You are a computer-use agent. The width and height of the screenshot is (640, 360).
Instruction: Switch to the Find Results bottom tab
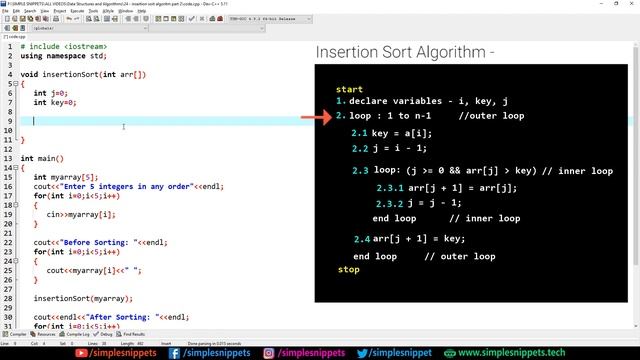131,334
